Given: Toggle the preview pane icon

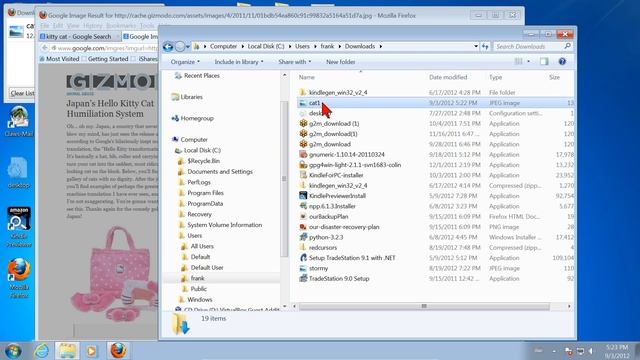Looking at the screenshot, I should (x=544, y=62).
